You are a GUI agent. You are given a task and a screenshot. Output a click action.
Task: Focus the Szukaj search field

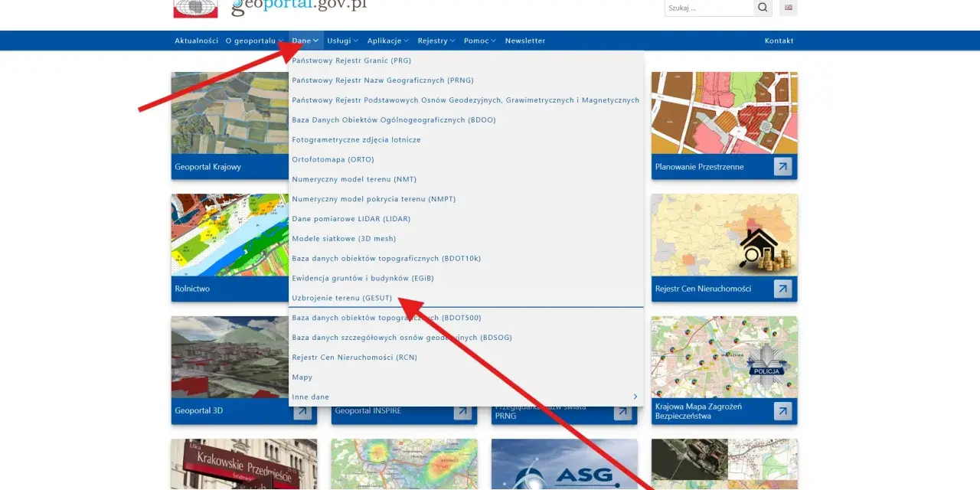click(x=709, y=8)
